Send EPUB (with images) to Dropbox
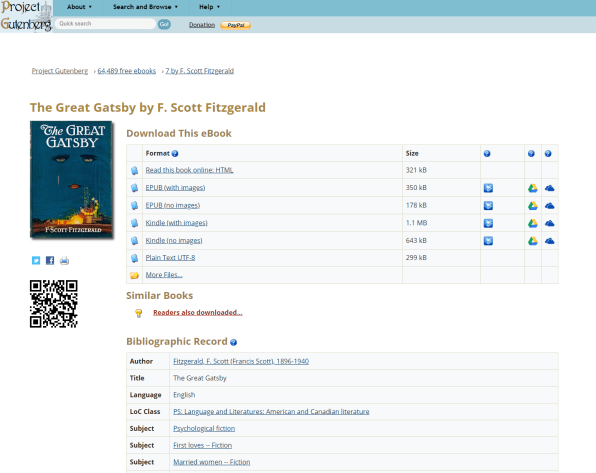 pos(488,188)
